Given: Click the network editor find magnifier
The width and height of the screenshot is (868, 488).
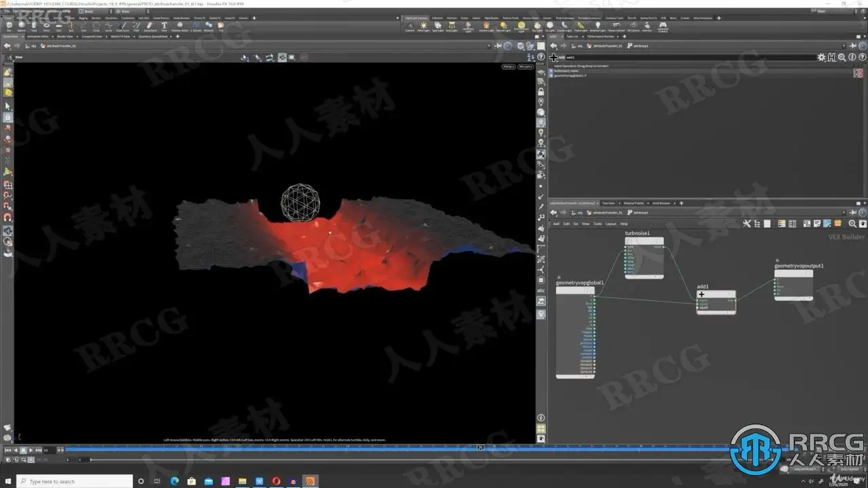Looking at the screenshot, I should 852,224.
